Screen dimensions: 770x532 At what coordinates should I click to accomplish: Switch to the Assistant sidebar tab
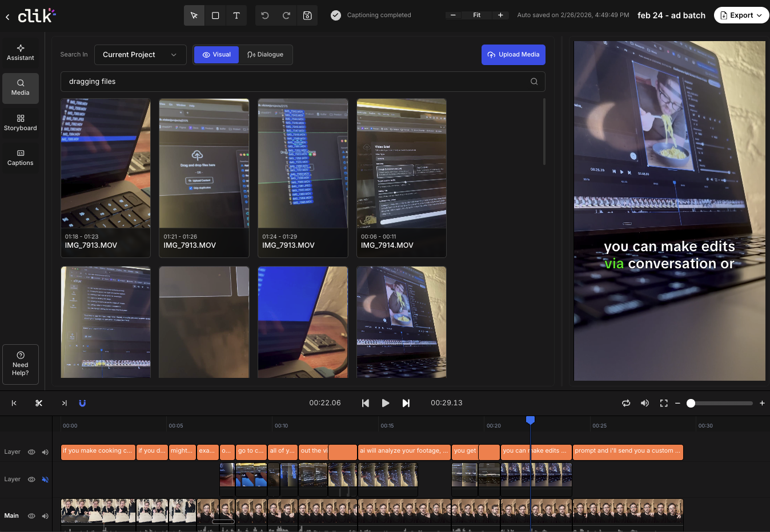point(20,53)
